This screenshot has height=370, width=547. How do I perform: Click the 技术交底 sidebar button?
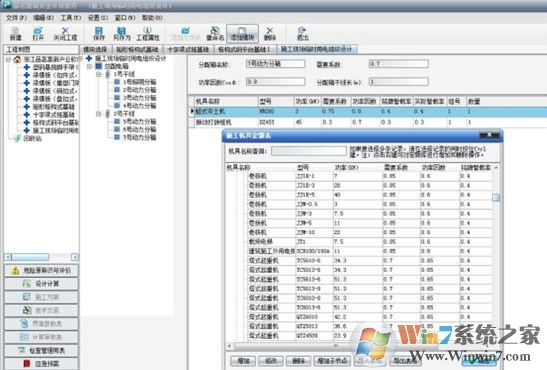(x=41, y=310)
